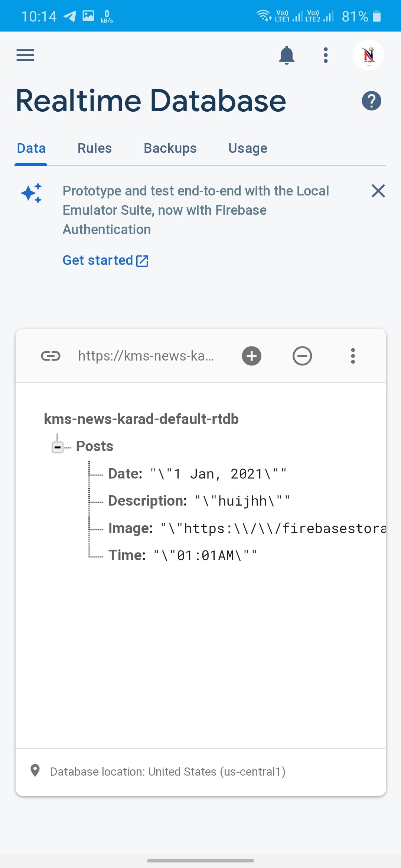Collapse the Posts node
This screenshot has height=868, width=401.
[x=58, y=447]
